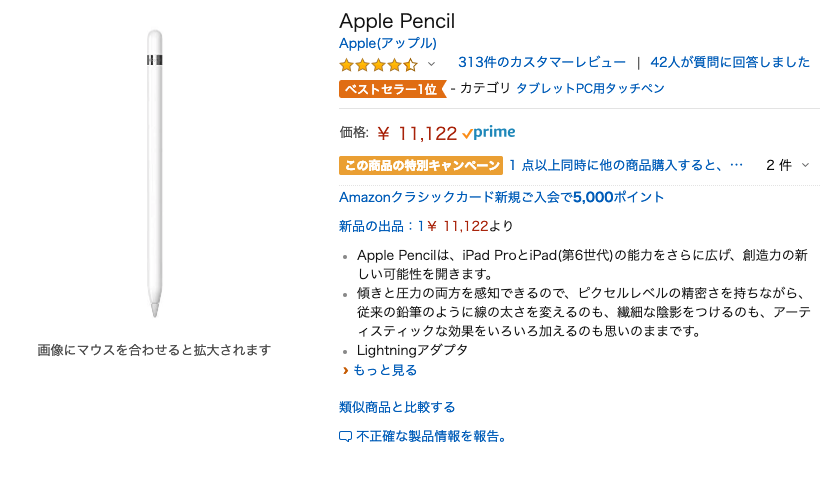835x478 pixels.
Task: Click the Apple Pencil product title
Action: coord(397,21)
